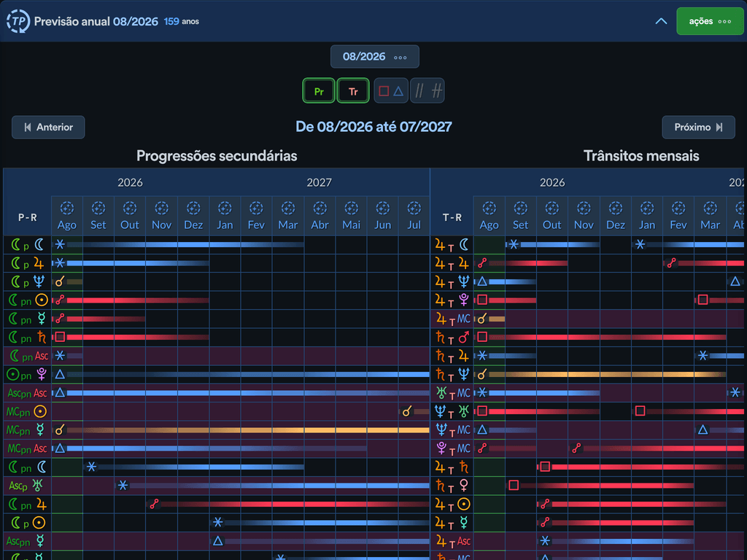Screen dimensions: 747x560
Task: Click the Trânsitos mensais heading
Action: (x=641, y=156)
